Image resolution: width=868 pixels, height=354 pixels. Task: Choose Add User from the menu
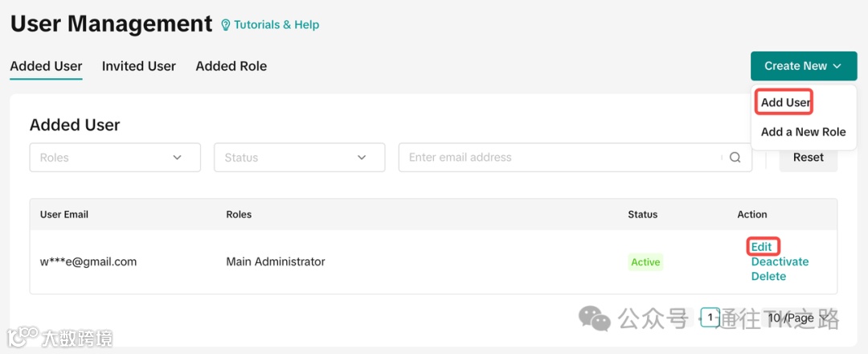click(x=785, y=102)
